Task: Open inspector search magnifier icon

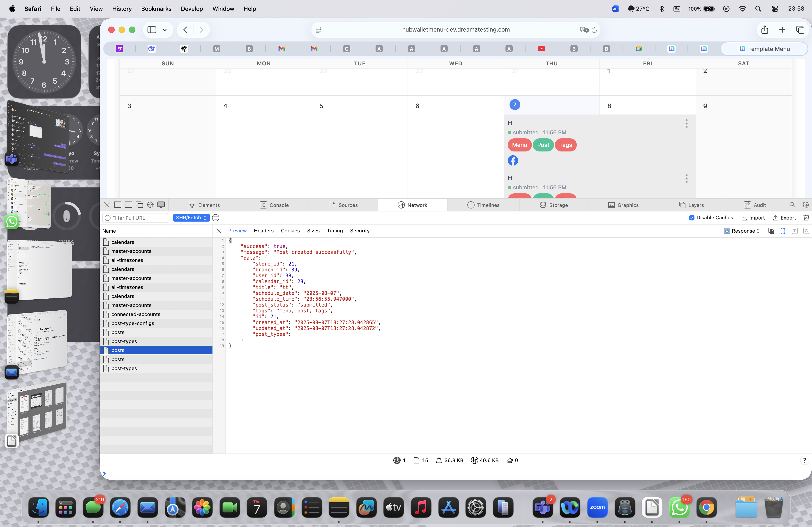Action: coord(792,205)
